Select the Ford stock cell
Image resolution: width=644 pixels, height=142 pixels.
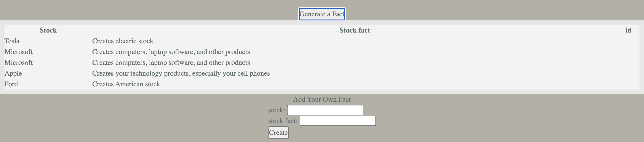[x=11, y=84]
